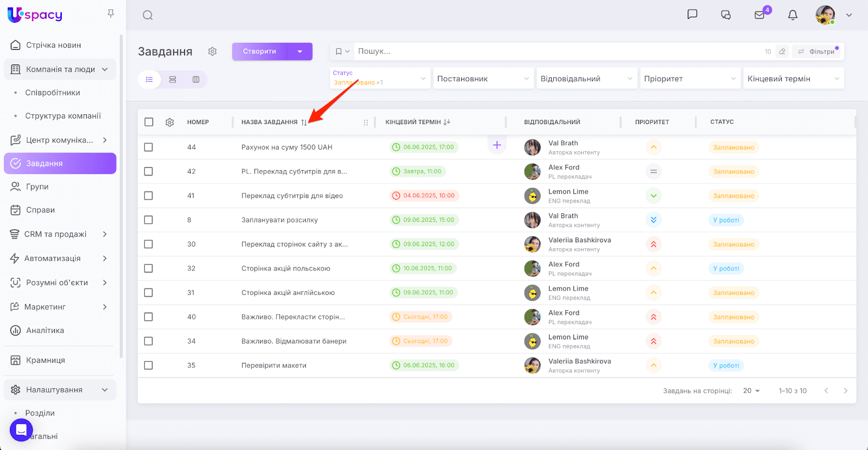Expand the Відповідальний filter dropdown
The width and height of the screenshot is (868, 450).
point(586,79)
